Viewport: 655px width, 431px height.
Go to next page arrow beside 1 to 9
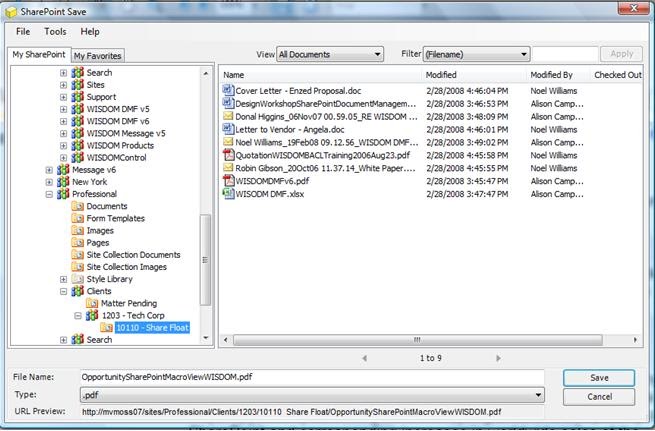pos(498,358)
